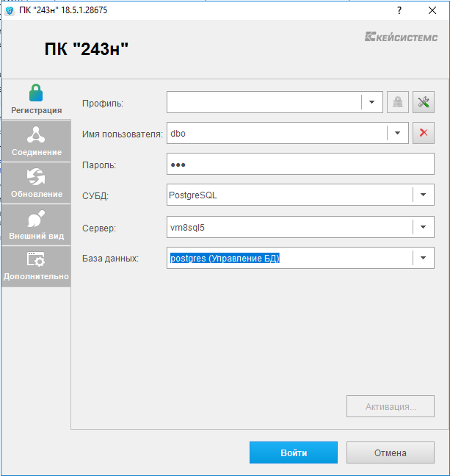Focus the Пароль password field
This screenshot has width=450, height=476.
(x=300, y=164)
